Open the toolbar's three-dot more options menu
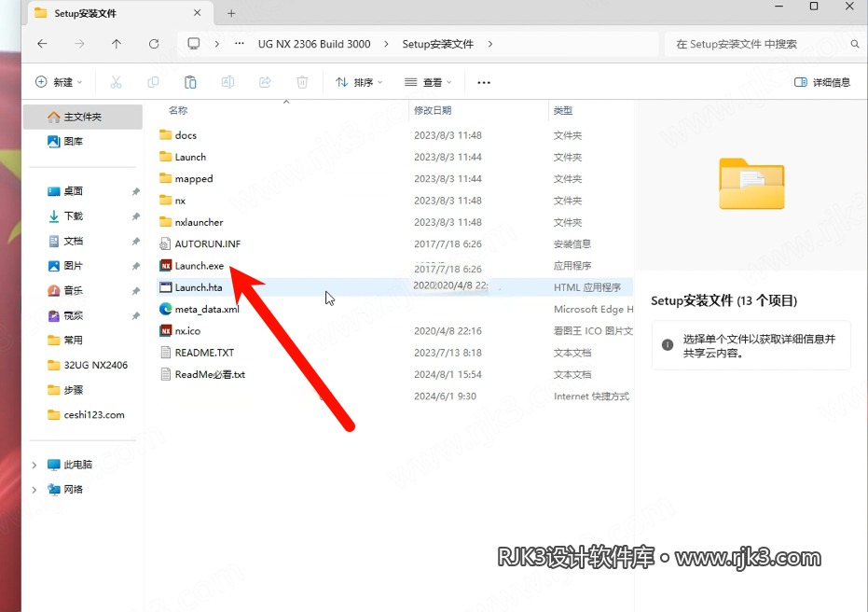868x612 pixels. [x=484, y=82]
